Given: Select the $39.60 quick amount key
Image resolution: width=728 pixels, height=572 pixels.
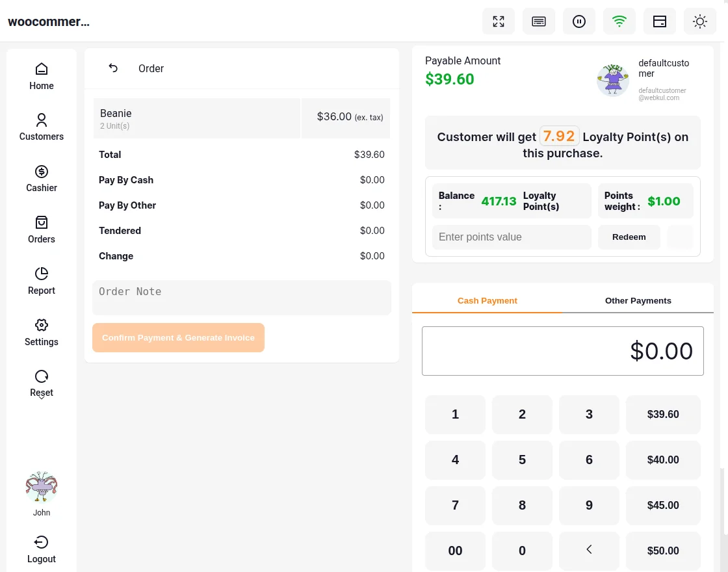Looking at the screenshot, I should [663, 414].
